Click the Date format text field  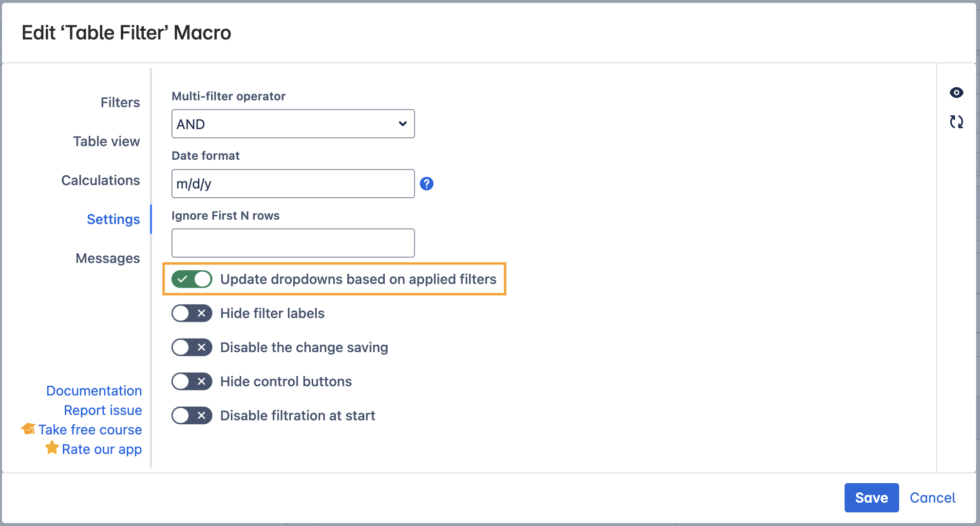293,184
